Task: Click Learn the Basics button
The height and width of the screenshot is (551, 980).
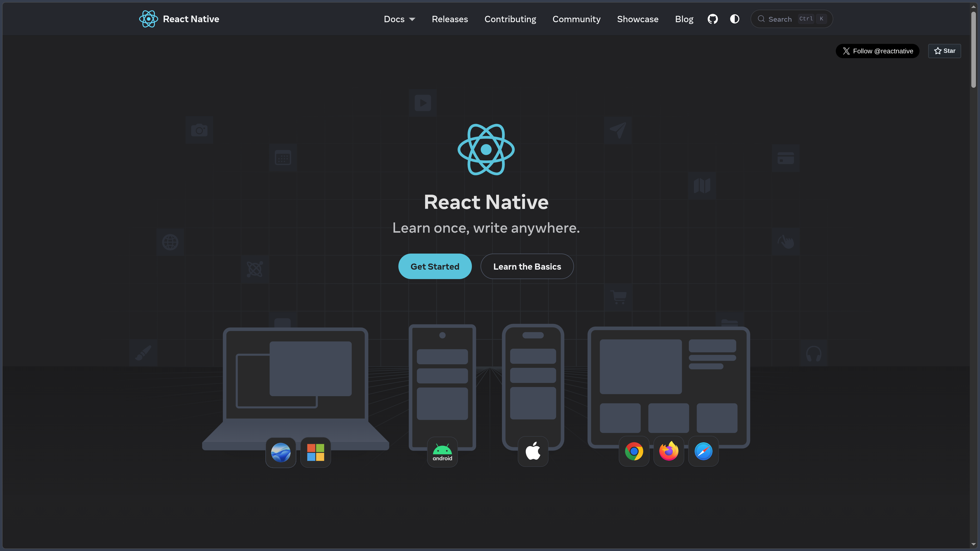Action: [x=527, y=266]
